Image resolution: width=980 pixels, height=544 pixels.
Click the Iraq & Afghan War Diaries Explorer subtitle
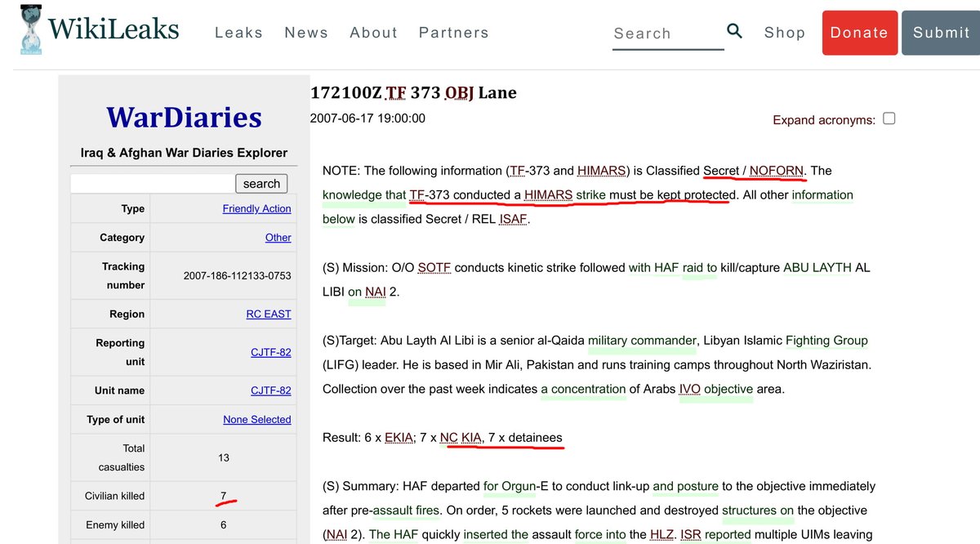(x=184, y=153)
